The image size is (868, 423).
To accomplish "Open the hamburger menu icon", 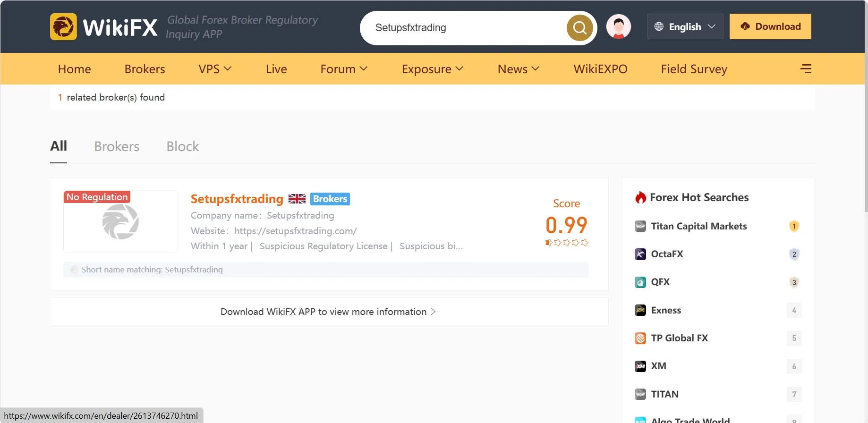I will pos(806,69).
